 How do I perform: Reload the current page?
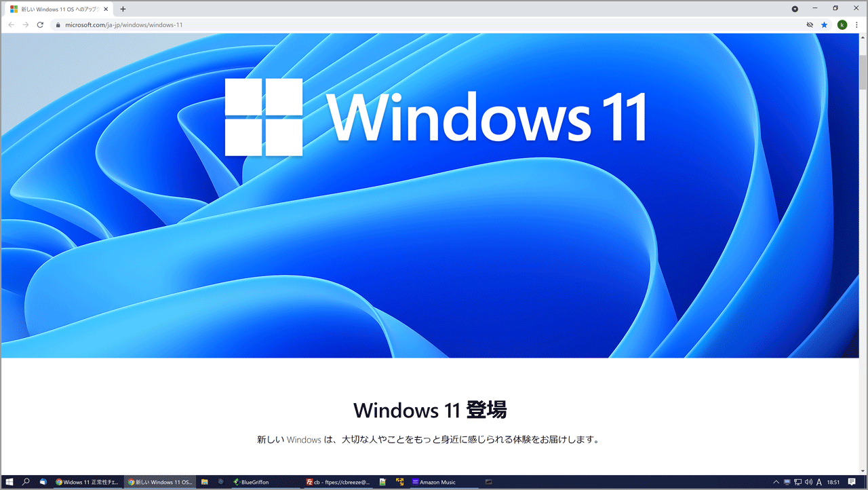tap(40, 24)
